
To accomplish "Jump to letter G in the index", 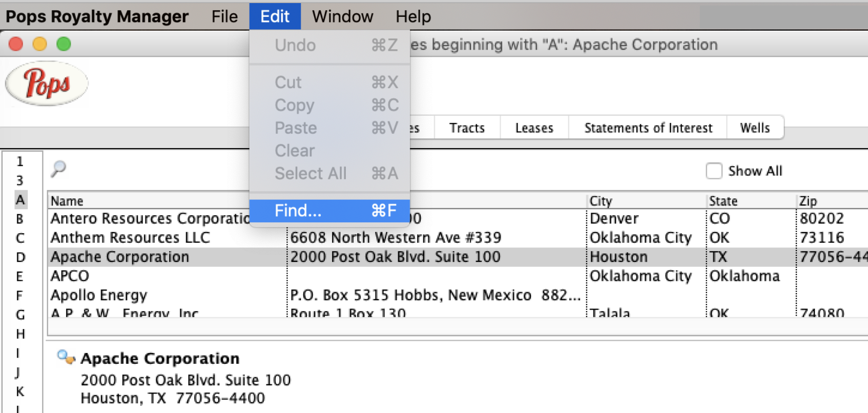I will pyautogui.click(x=20, y=315).
